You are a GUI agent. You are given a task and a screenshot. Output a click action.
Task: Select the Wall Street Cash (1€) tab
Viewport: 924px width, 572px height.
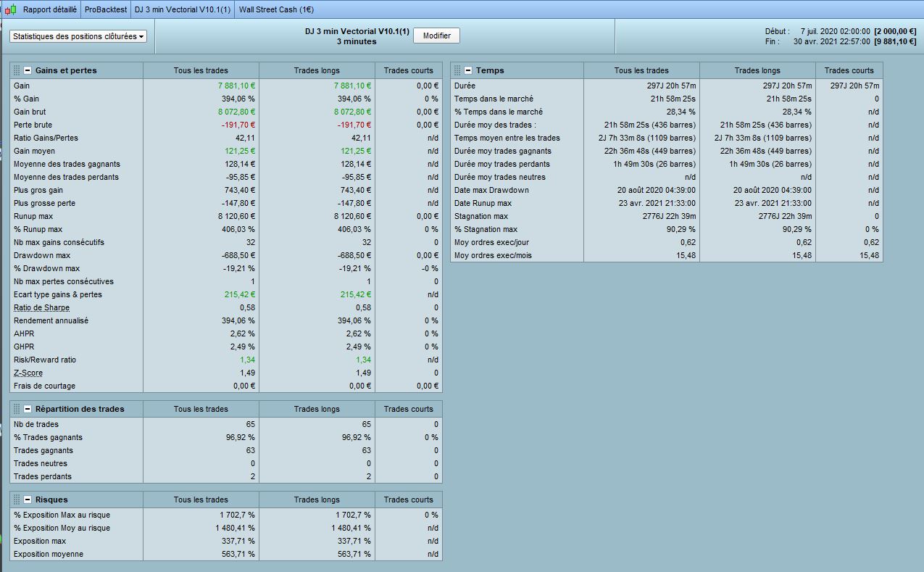(x=275, y=10)
